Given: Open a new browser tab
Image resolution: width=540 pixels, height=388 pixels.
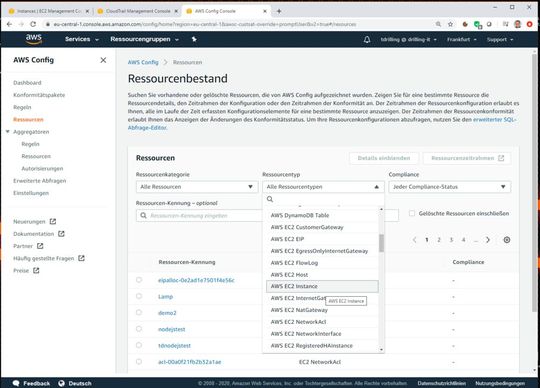Looking at the screenshot, I should click(x=279, y=11).
